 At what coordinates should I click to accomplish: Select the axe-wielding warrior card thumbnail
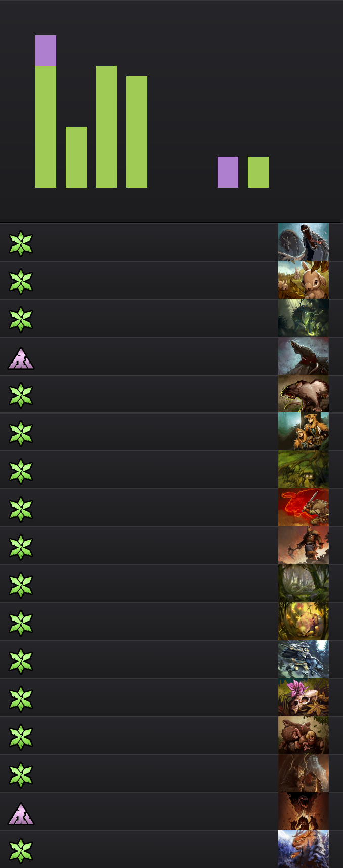coord(304,546)
